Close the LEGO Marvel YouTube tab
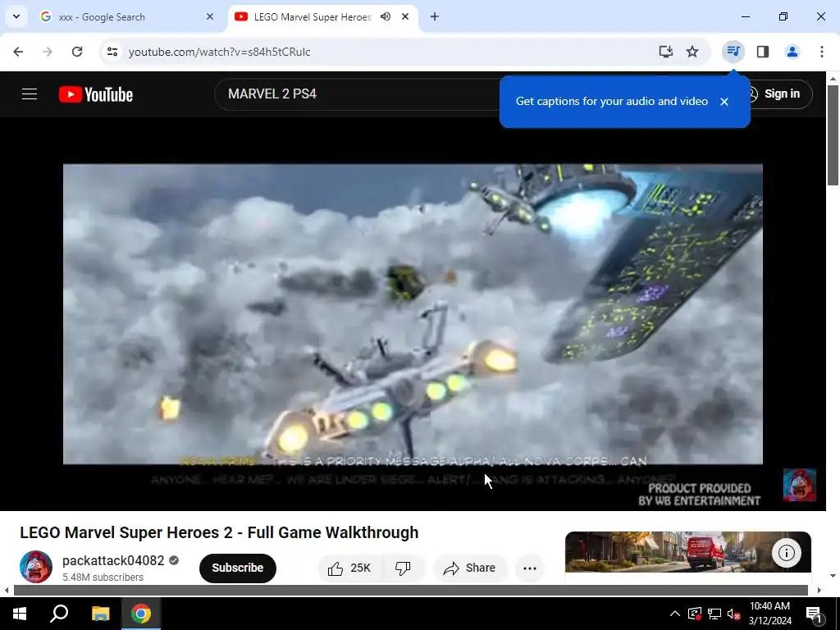This screenshot has height=630, width=840. [405, 16]
